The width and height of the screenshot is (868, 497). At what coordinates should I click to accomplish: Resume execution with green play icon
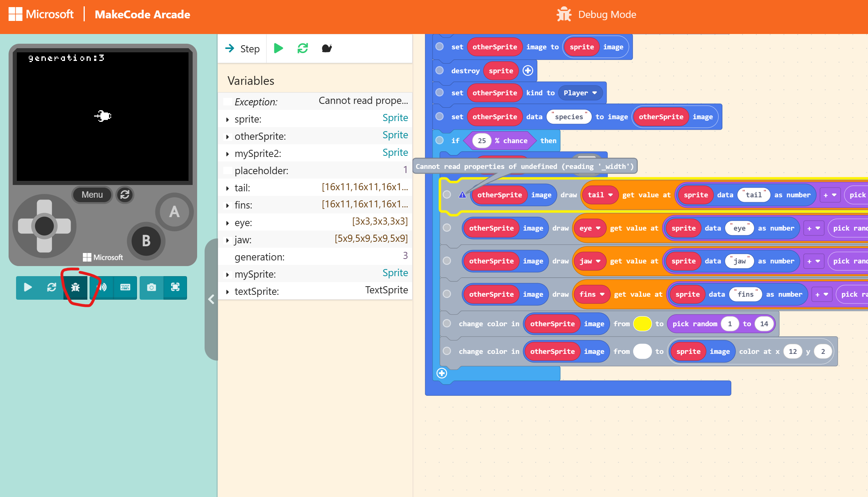(x=278, y=48)
